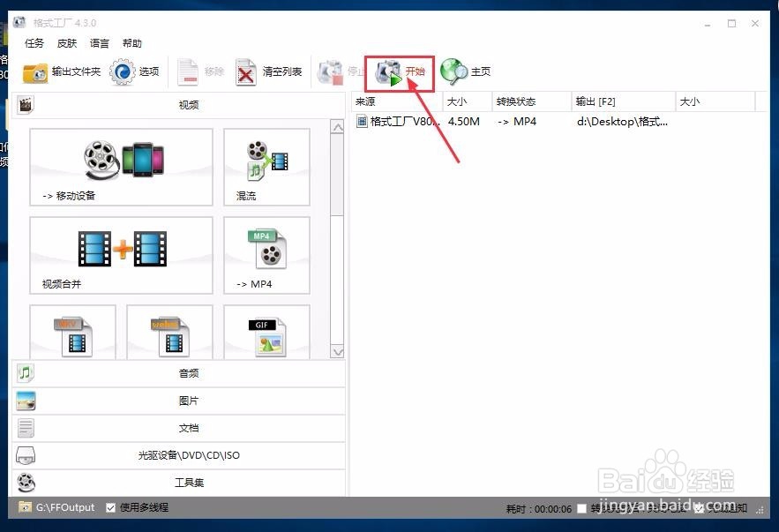Click the -> MP4 conversion status cell
This screenshot has width=779, height=532.
(517, 121)
